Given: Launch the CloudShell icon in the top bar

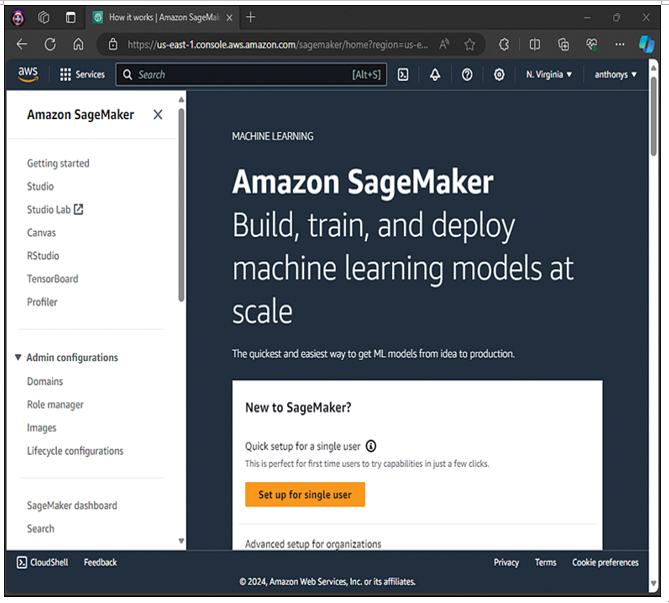Looking at the screenshot, I should click(403, 75).
